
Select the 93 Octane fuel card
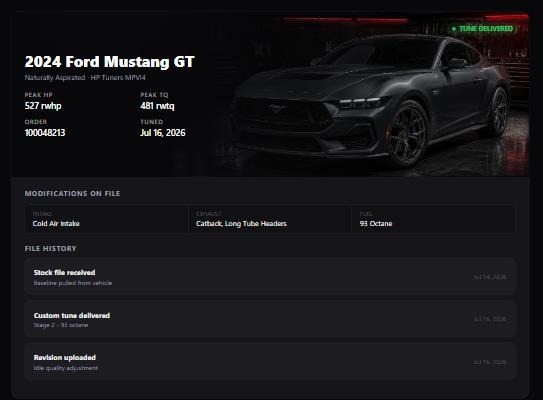433,219
